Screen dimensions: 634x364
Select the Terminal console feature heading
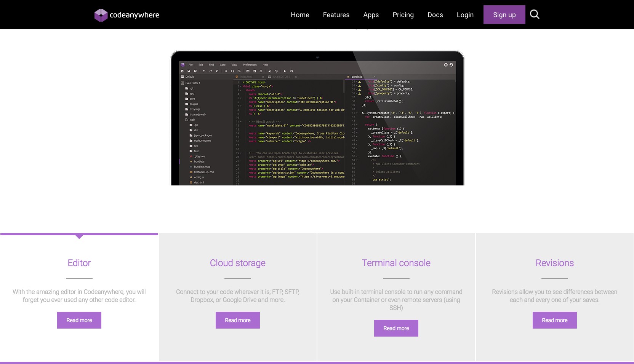click(x=396, y=263)
